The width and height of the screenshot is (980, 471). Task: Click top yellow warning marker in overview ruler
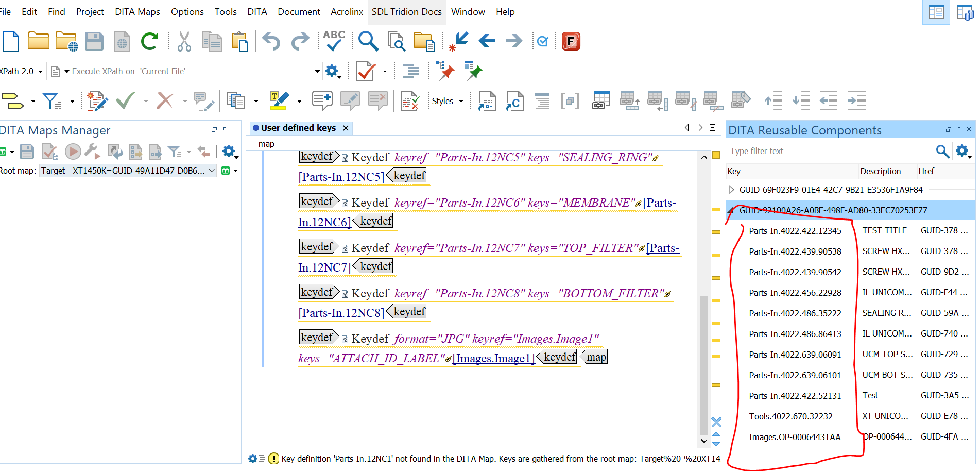point(716,209)
